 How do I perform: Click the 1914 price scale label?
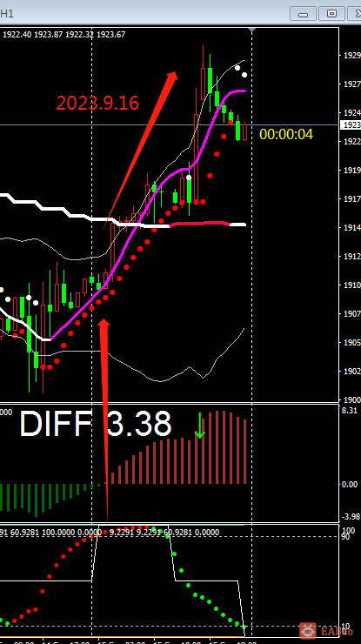point(352,227)
